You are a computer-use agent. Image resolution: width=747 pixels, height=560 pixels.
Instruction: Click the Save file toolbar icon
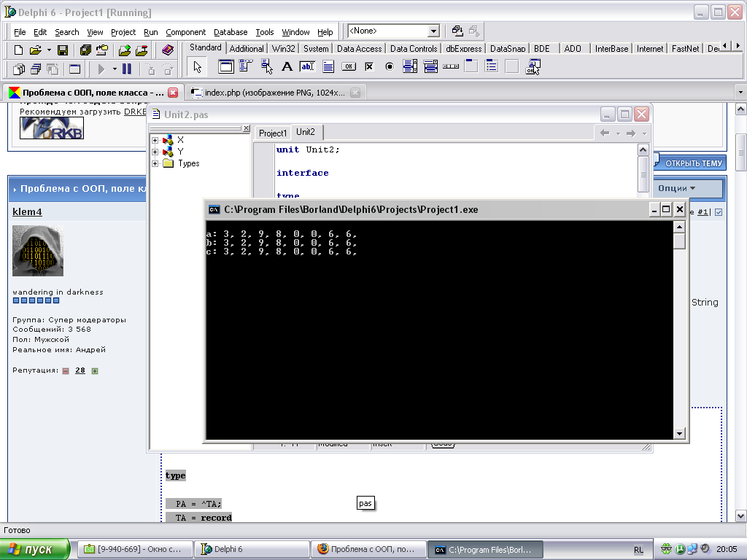(x=63, y=50)
